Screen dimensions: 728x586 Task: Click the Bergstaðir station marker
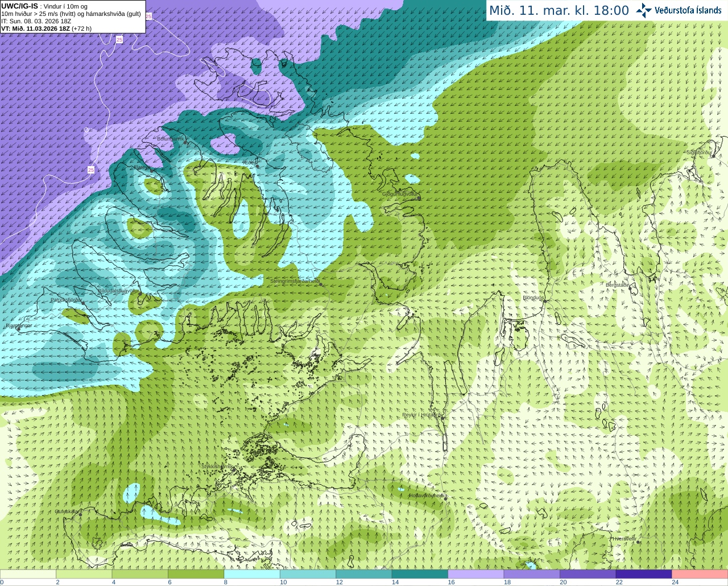(x=631, y=288)
